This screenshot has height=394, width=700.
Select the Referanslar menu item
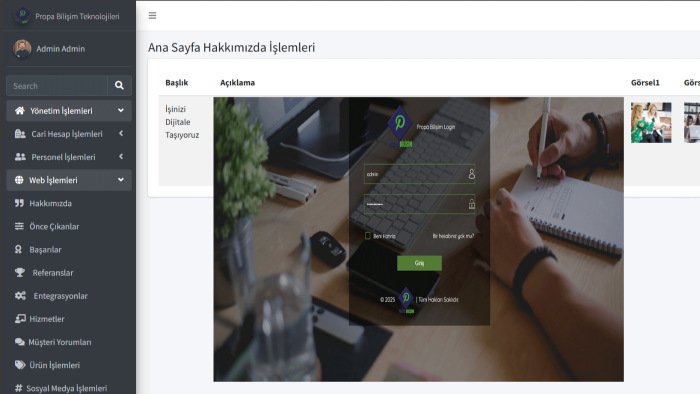click(69, 273)
